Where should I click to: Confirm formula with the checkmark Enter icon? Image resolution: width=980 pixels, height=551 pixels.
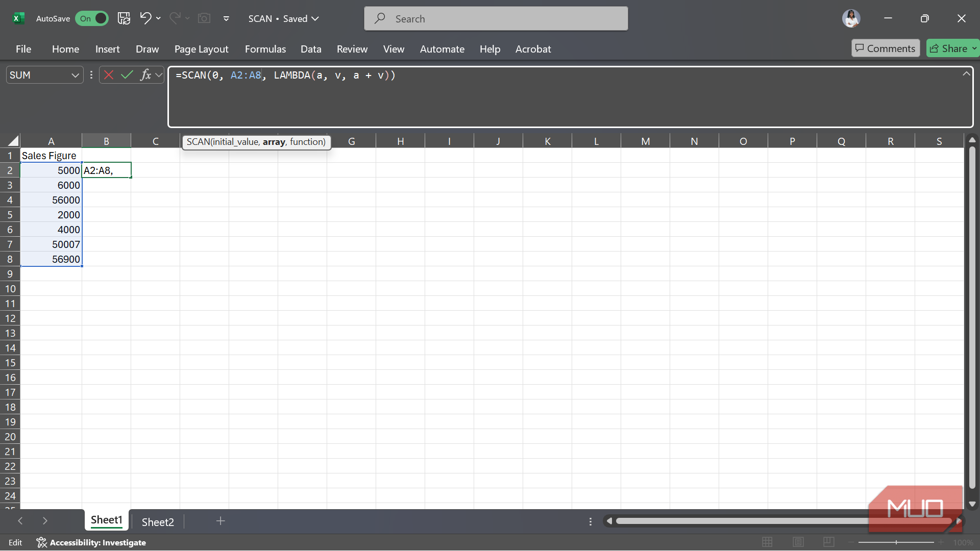click(127, 75)
